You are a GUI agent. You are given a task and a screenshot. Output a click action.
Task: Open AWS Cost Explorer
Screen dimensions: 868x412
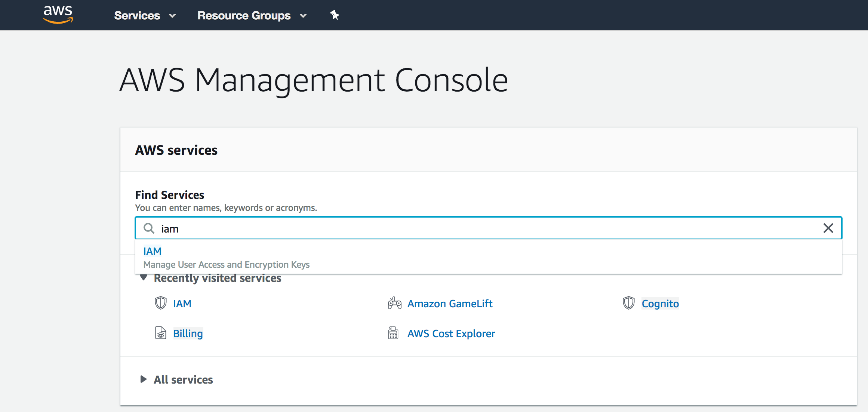tap(451, 333)
